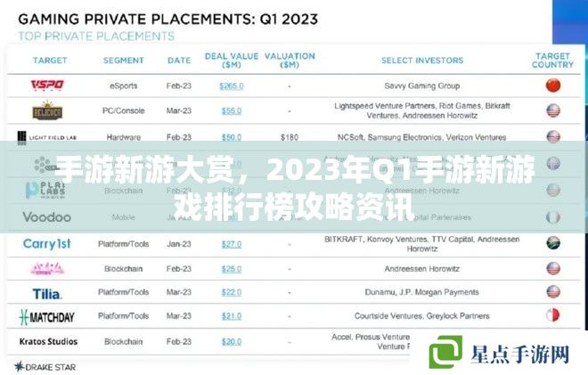Click the Malta flag in the Matchday row
Image resolution: width=588 pixels, height=375 pixels.
(553, 315)
